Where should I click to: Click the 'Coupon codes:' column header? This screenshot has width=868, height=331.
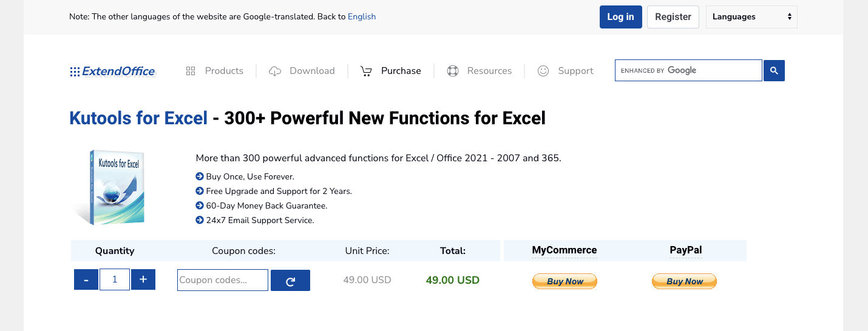tap(243, 250)
